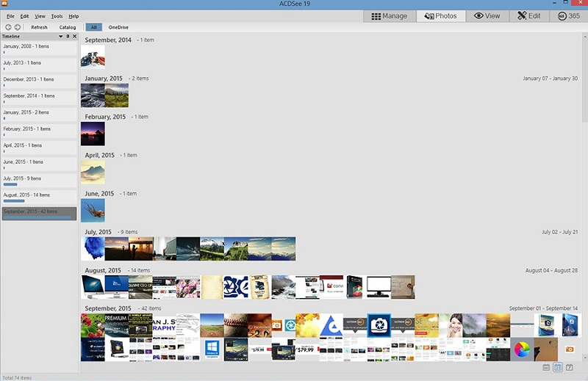Select the highlighted camera icon thumbnail in September, 2015
Screen dimensions: 588x381
pyautogui.click(x=379, y=325)
